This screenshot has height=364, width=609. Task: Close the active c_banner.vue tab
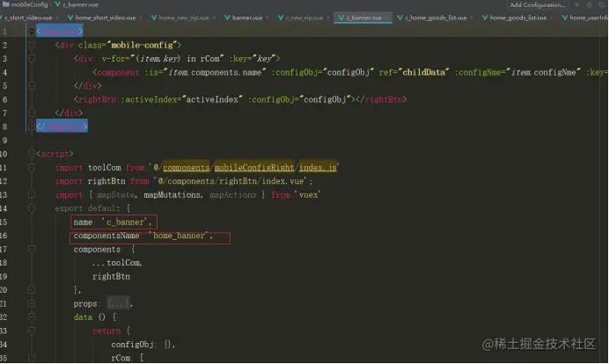point(386,18)
